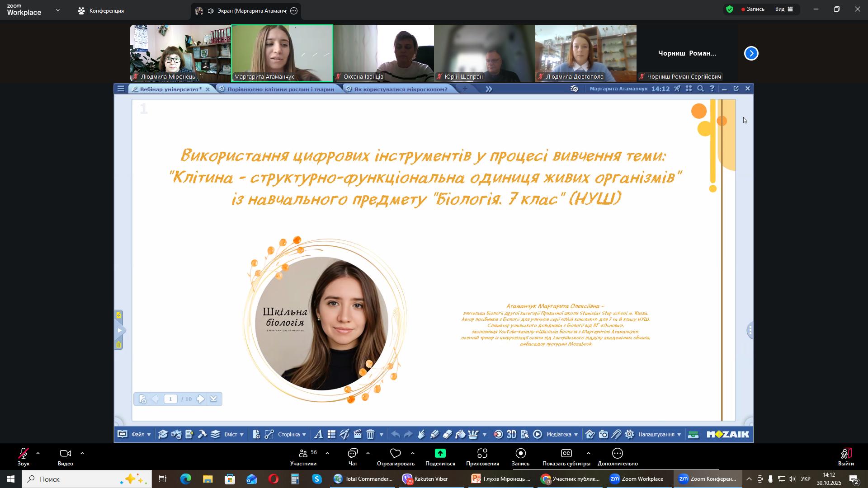Open the camera screenshot tool
This screenshot has height=488, width=868.
603,435
